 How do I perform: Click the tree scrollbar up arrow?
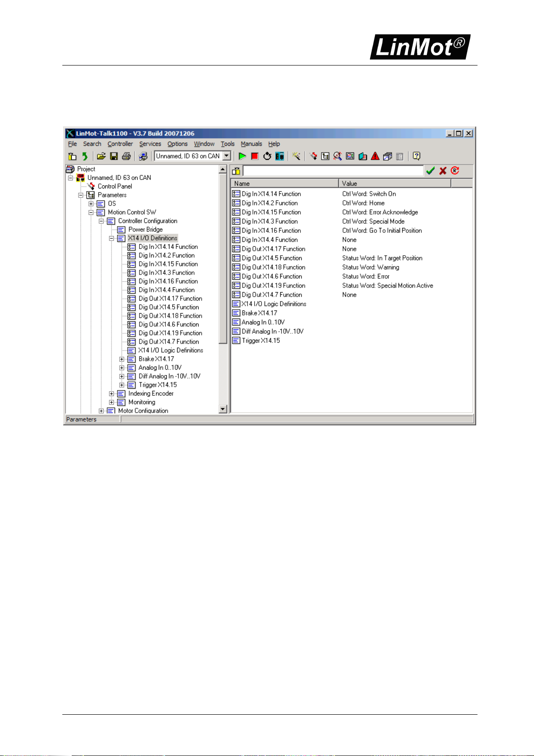[x=223, y=170]
